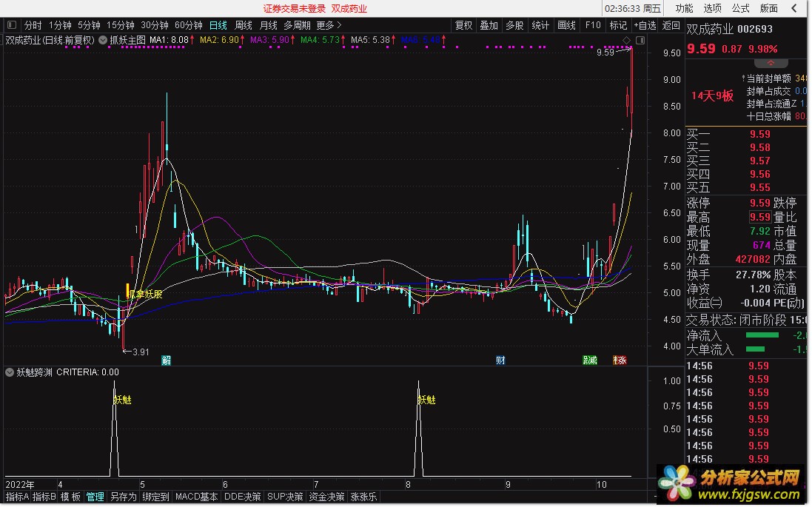Click the 换手 27.78% value
This screenshot has height=507, width=812.
[x=753, y=275]
